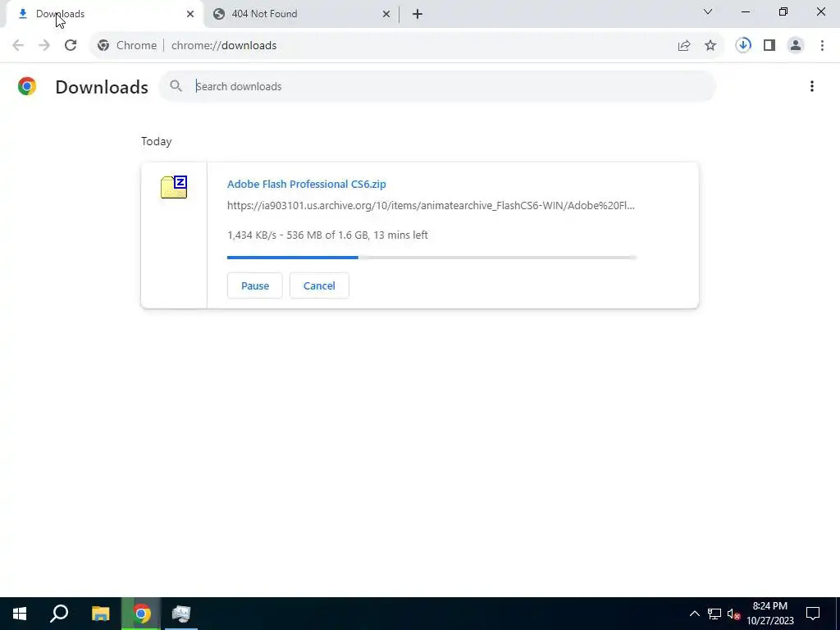Screen dimensions: 840x630
Task: Open Adobe Flash Professional CS6.zip link
Action: pos(307,184)
